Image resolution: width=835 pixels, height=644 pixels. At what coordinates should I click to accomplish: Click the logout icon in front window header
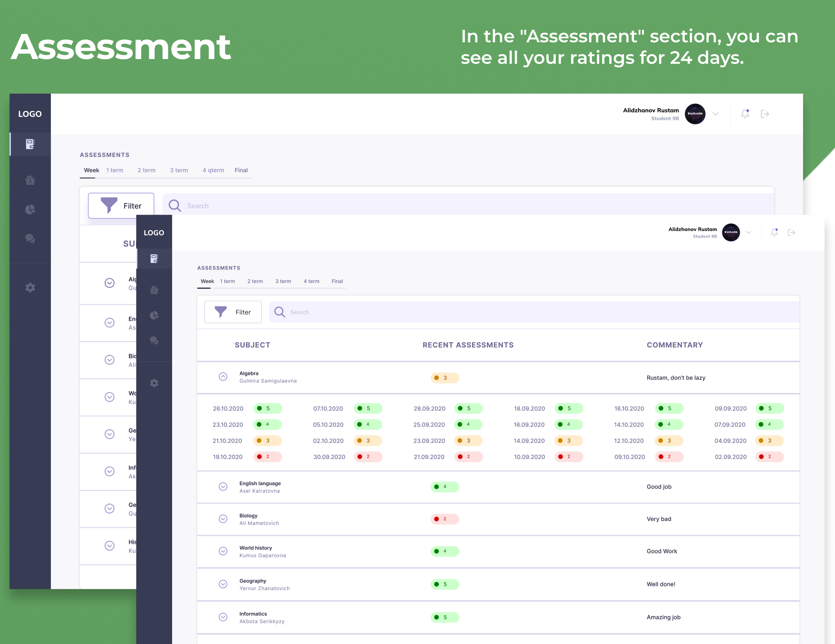click(x=791, y=232)
